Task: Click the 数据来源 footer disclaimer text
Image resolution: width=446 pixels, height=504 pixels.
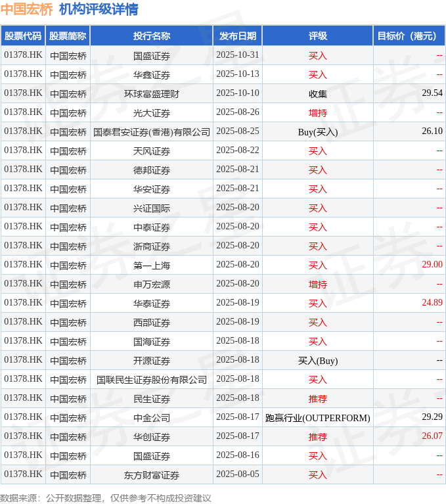Action: tap(106, 498)
